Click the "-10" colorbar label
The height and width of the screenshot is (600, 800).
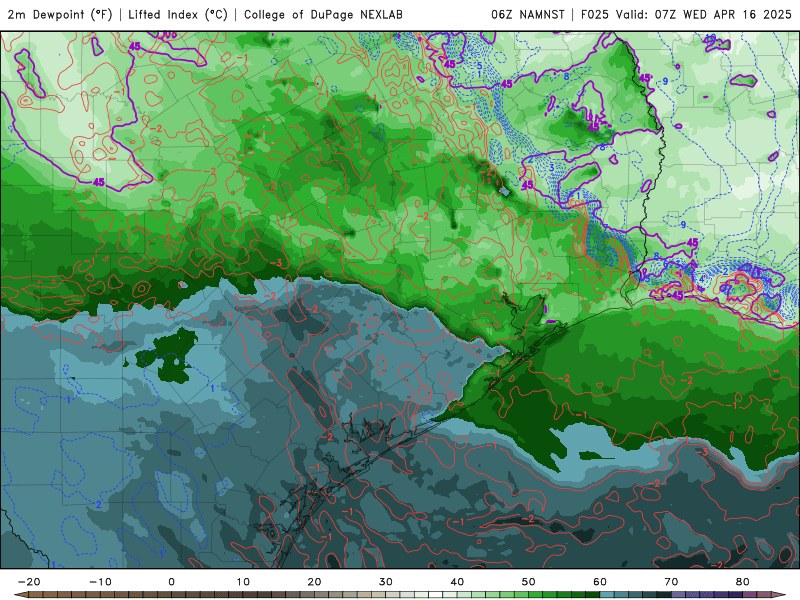[100, 582]
